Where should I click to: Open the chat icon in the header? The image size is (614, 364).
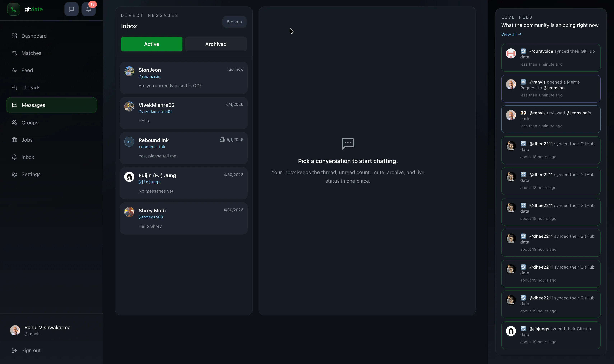coord(71,9)
